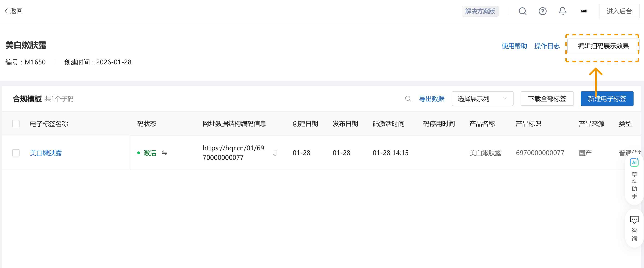Check the 美白嫩肤露 row checkbox
This screenshot has height=268, width=644.
[16, 153]
